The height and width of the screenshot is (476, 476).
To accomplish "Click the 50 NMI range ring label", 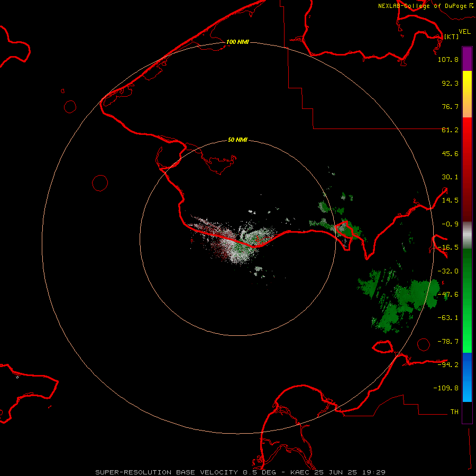I will 237,140.
